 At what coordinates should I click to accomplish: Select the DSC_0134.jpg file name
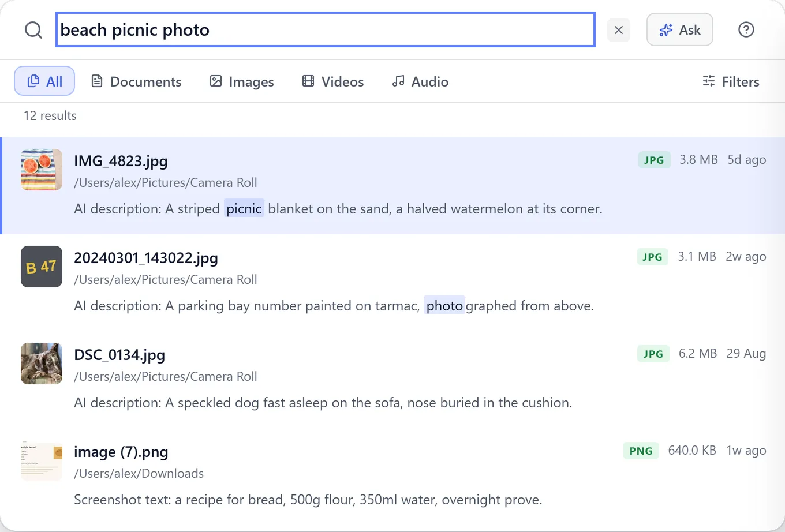tap(119, 355)
